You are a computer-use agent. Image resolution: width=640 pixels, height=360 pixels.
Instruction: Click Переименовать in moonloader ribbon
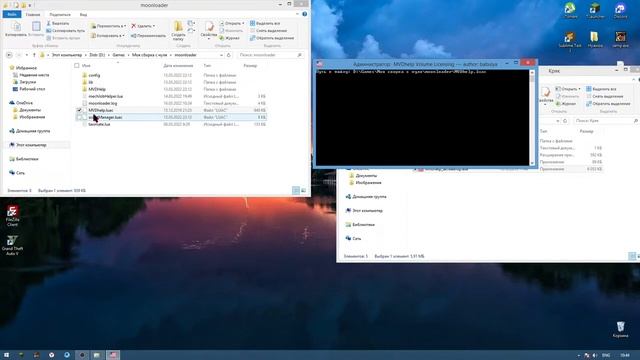tap(149, 36)
